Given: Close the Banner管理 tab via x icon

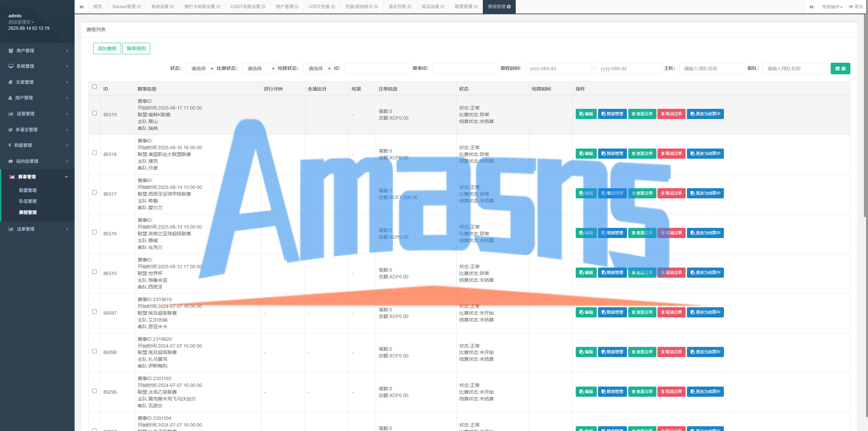Looking at the screenshot, I should (x=139, y=7).
